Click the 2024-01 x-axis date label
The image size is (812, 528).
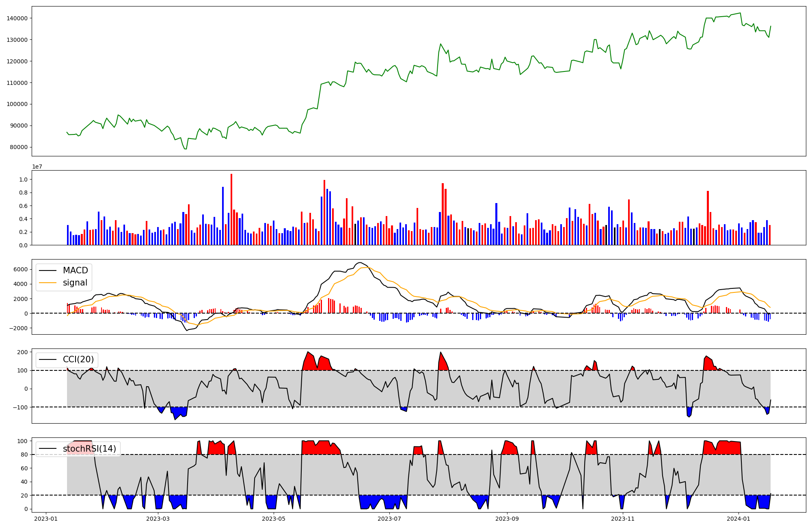739,519
